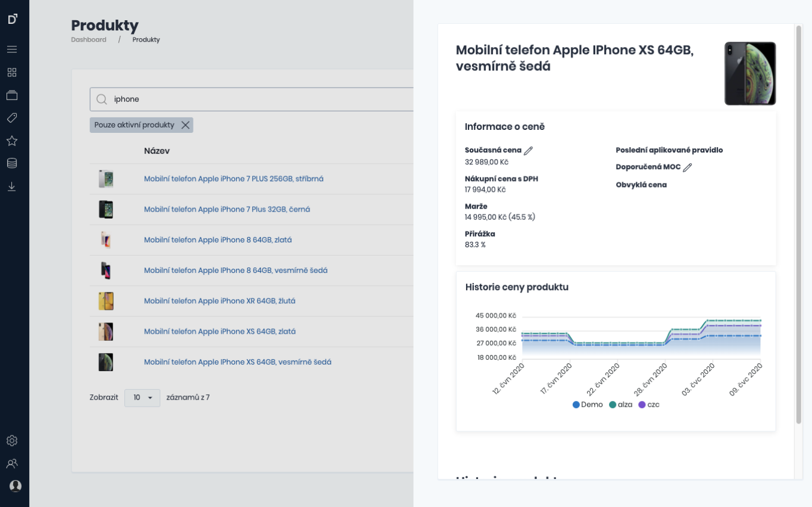Viewport: 812px width, 507px height.
Task: Click the download icon in sidebar
Action: [12, 186]
